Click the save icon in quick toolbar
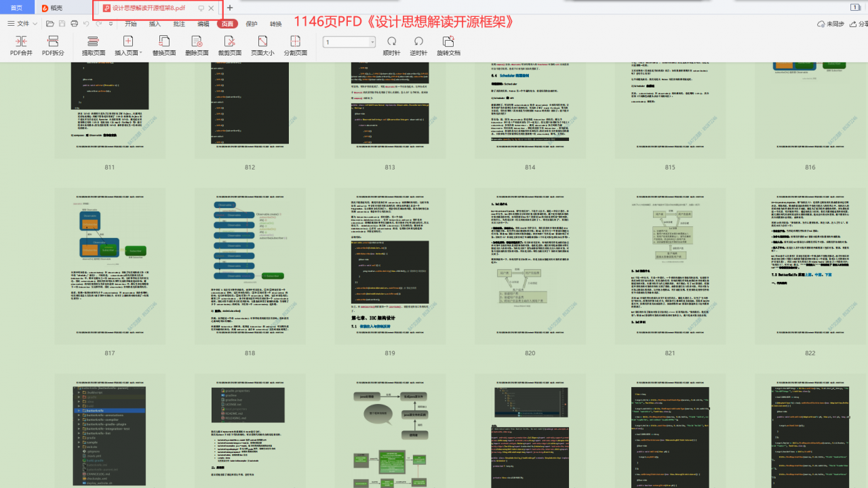 (x=62, y=24)
